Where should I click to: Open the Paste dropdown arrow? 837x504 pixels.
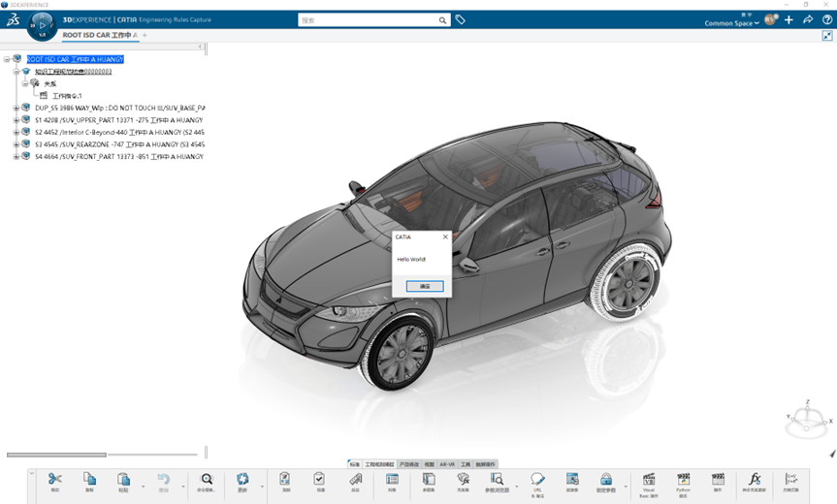pyautogui.click(x=144, y=487)
